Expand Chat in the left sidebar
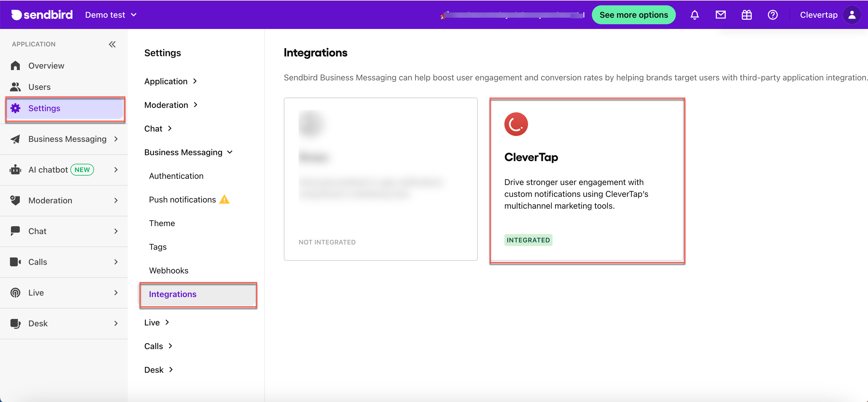 click(64, 231)
